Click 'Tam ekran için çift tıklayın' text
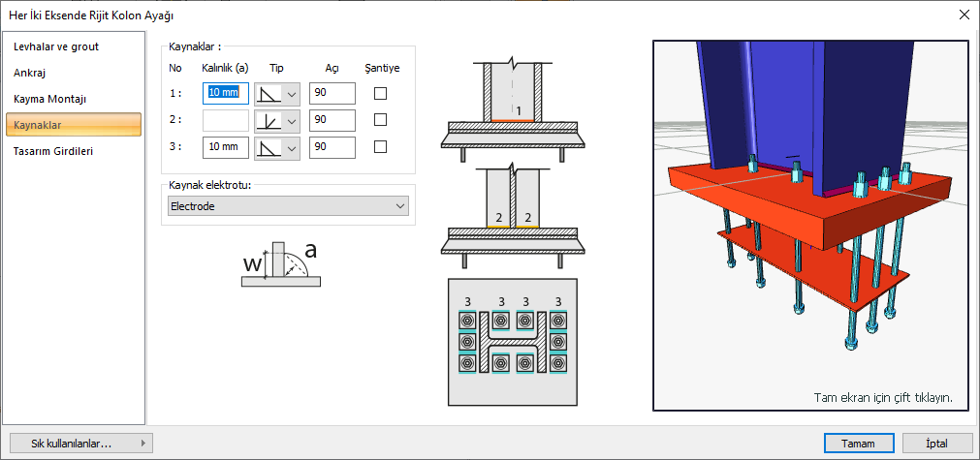Viewport: 980px width, 460px height. point(883,398)
